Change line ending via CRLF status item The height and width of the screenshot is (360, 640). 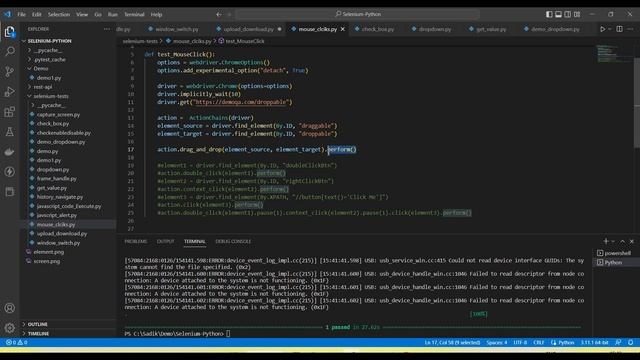(539, 342)
